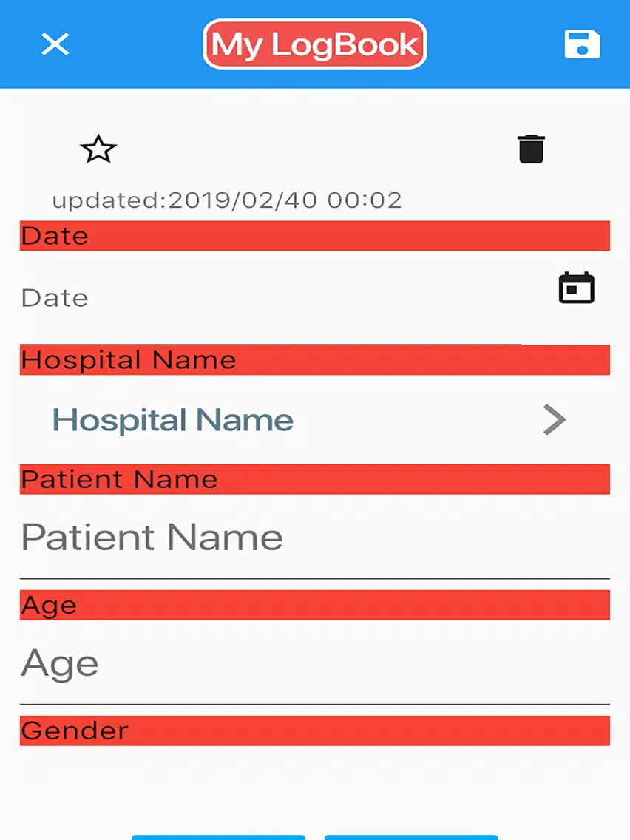
Task: Click the Patient Name text field
Action: tap(314, 538)
